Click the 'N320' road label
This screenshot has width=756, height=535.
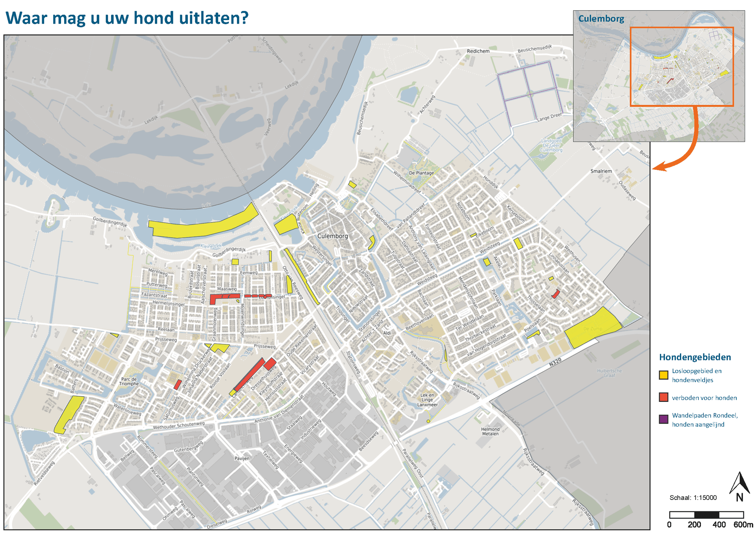pyautogui.click(x=555, y=363)
